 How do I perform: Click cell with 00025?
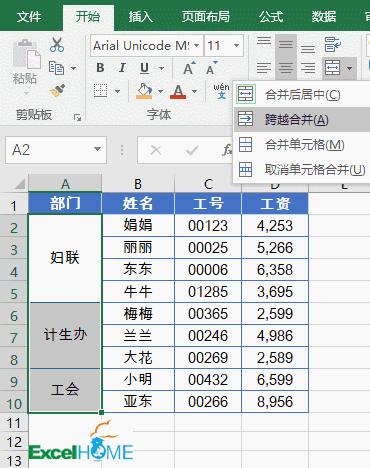click(x=208, y=248)
